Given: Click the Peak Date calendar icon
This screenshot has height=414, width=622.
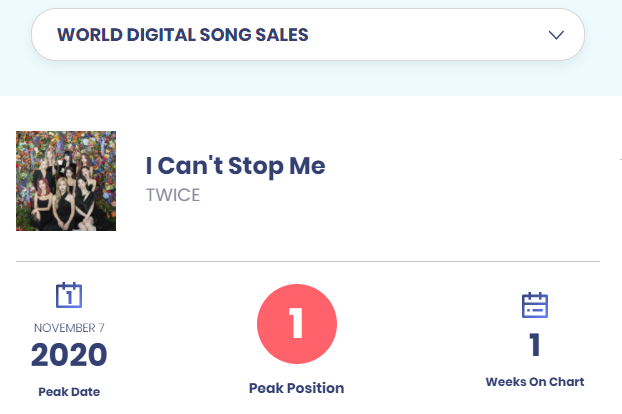Looking at the screenshot, I should click(68, 295).
